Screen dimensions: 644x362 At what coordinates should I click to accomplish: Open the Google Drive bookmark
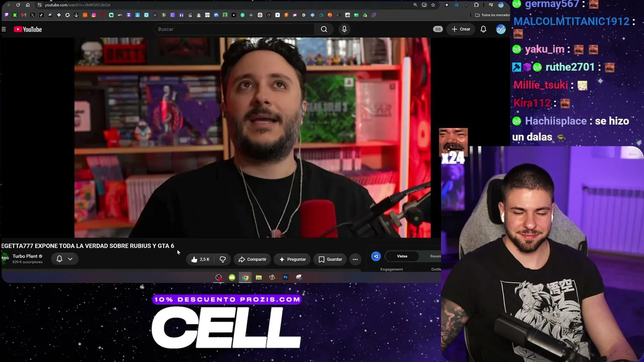coord(365,15)
